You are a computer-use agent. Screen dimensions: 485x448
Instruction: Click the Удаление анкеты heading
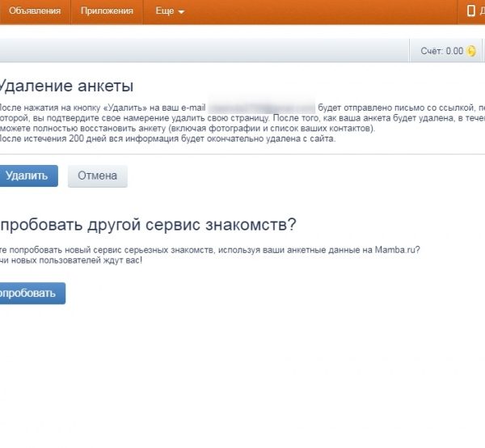click(x=66, y=86)
